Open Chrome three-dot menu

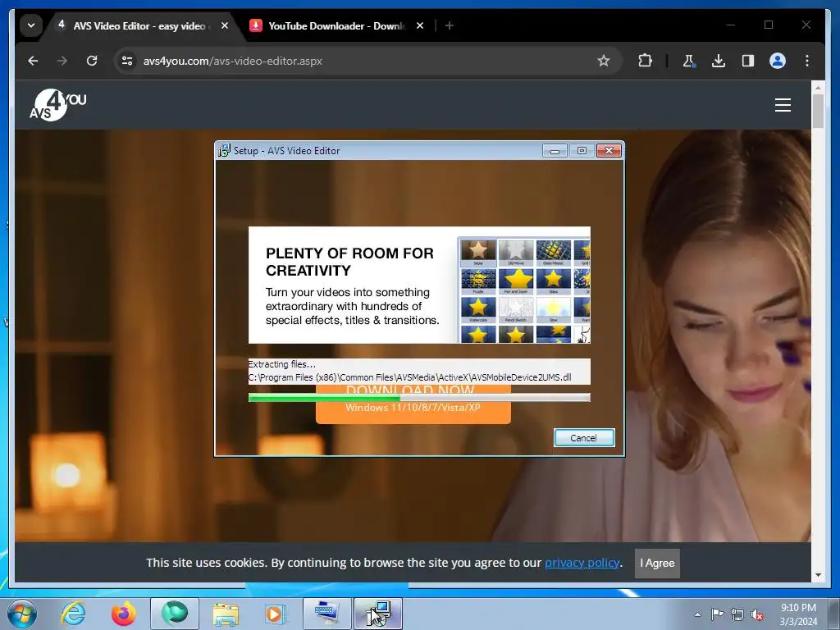[x=807, y=61]
